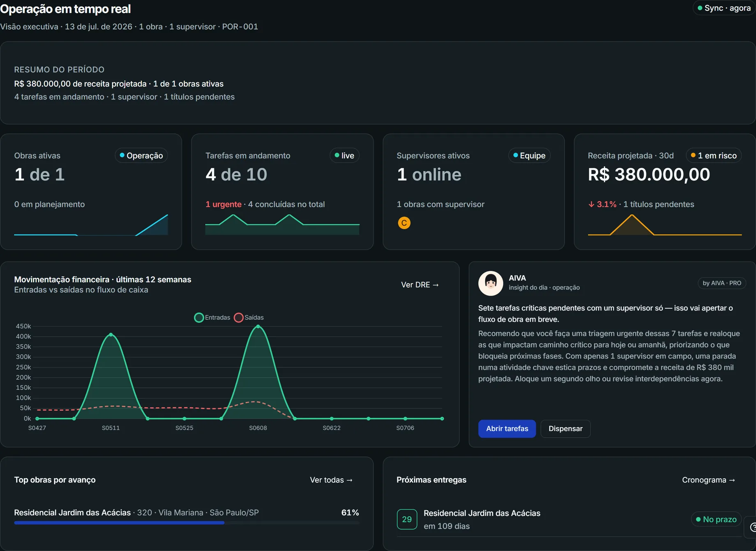
Task: Open the Cronograma link
Action: 708,480
